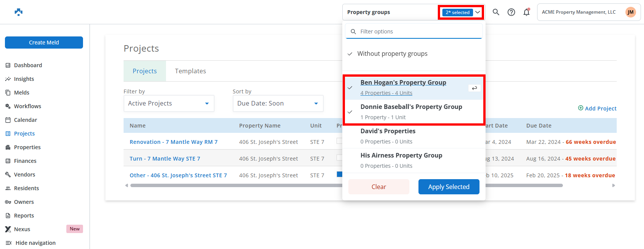
Task: Open the notifications bell
Action: point(526,12)
